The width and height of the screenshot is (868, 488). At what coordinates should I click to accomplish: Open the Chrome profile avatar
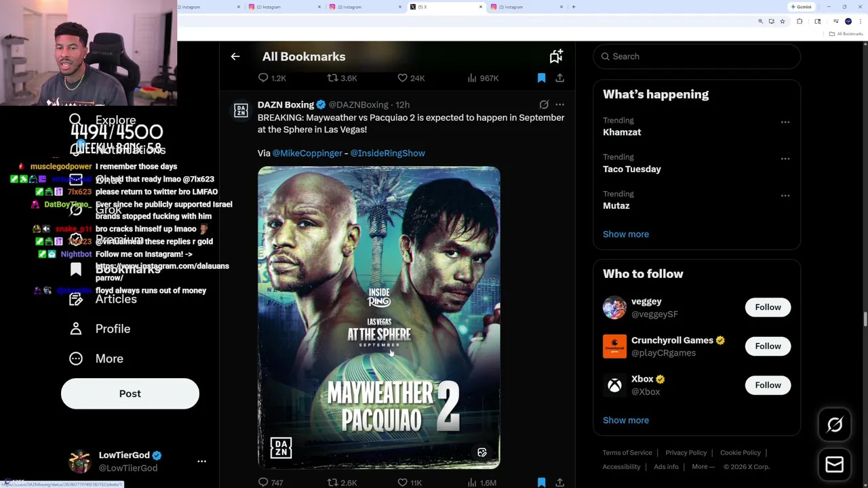pyautogui.click(x=848, y=22)
